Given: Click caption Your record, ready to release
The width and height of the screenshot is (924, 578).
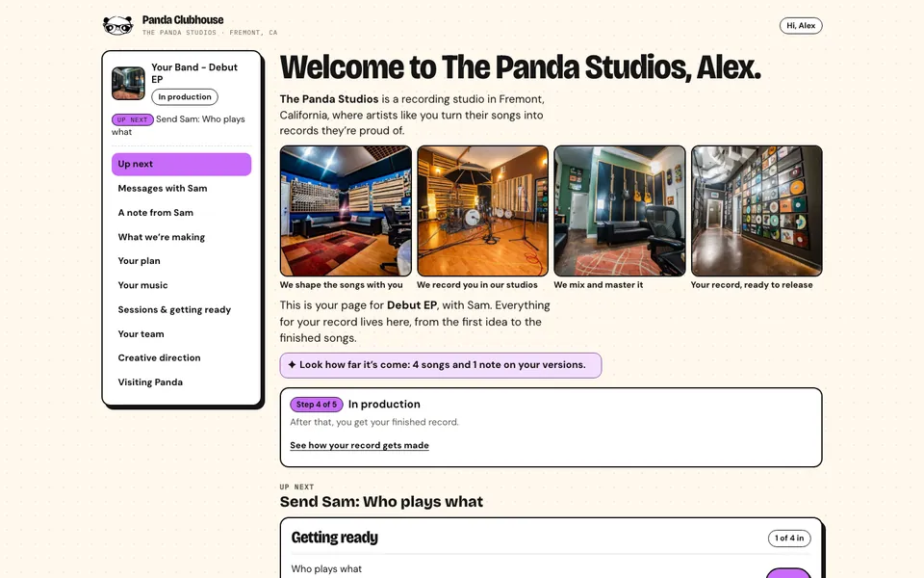Looking at the screenshot, I should tap(752, 285).
